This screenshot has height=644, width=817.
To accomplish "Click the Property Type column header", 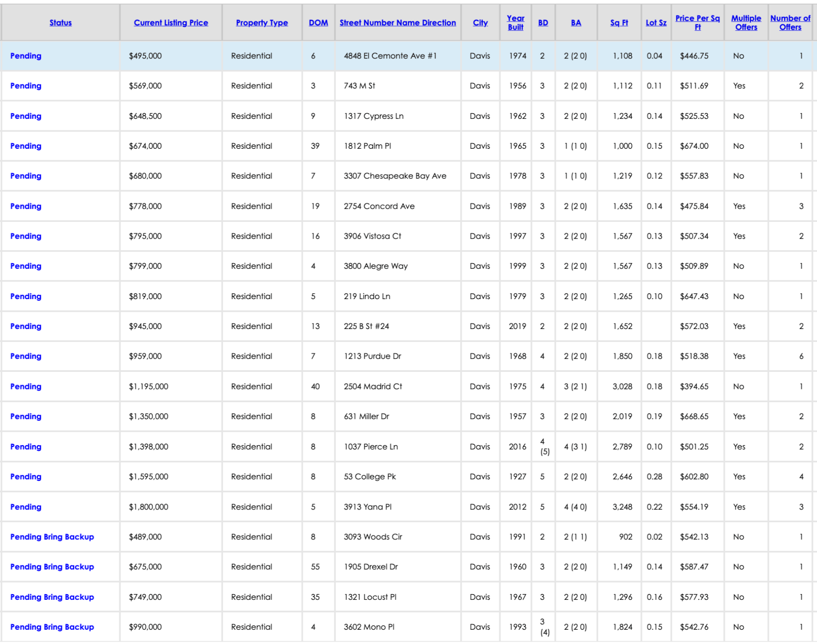I will pyautogui.click(x=262, y=23).
